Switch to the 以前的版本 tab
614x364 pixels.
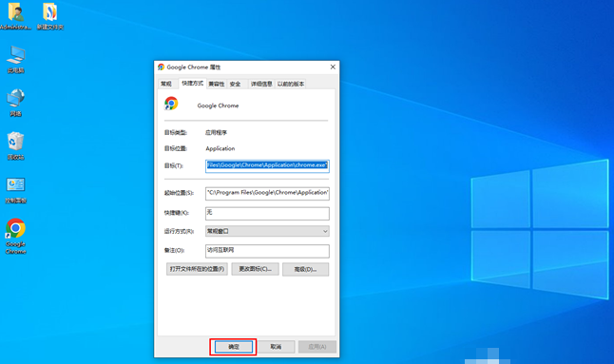coord(291,84)
